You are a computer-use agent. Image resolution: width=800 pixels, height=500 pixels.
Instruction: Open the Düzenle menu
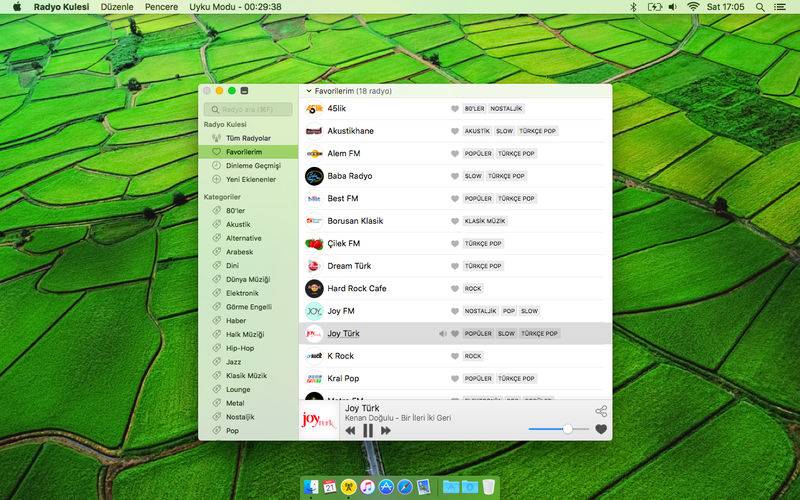coord(117,7)
